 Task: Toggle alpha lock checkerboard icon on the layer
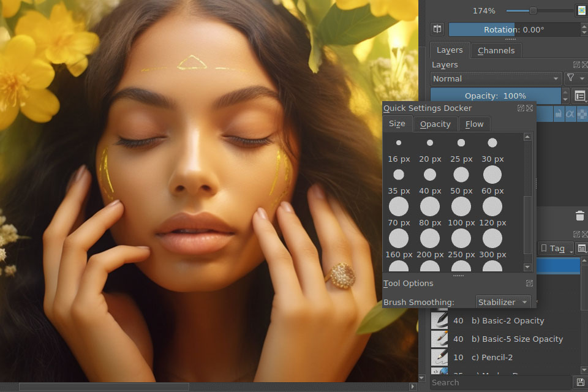tap(582, 114)
